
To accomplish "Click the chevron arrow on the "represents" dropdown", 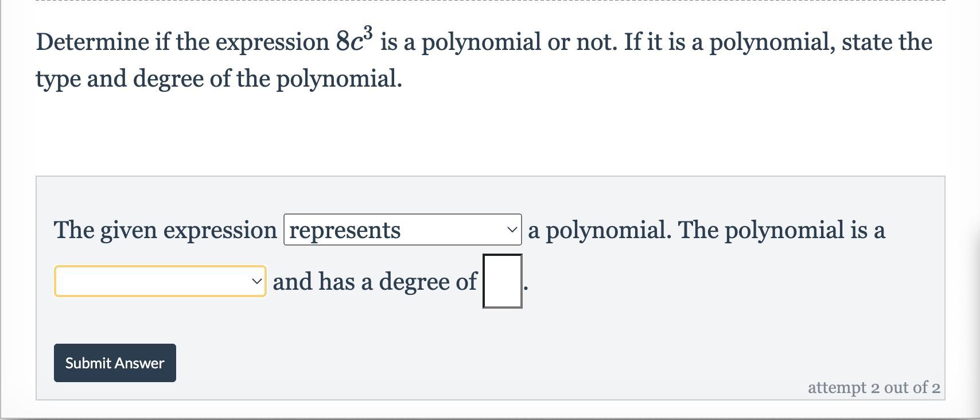I will coord(512,230).
